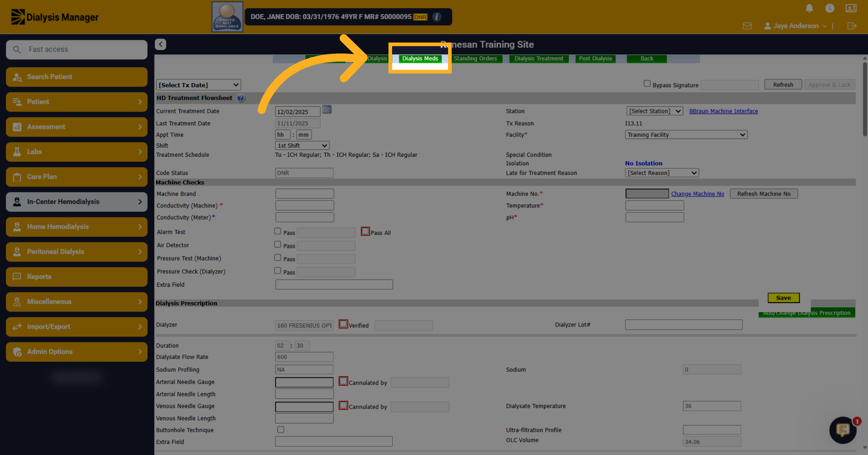
Task: Click the patient photo thumbnail
Action: (227, 17)
